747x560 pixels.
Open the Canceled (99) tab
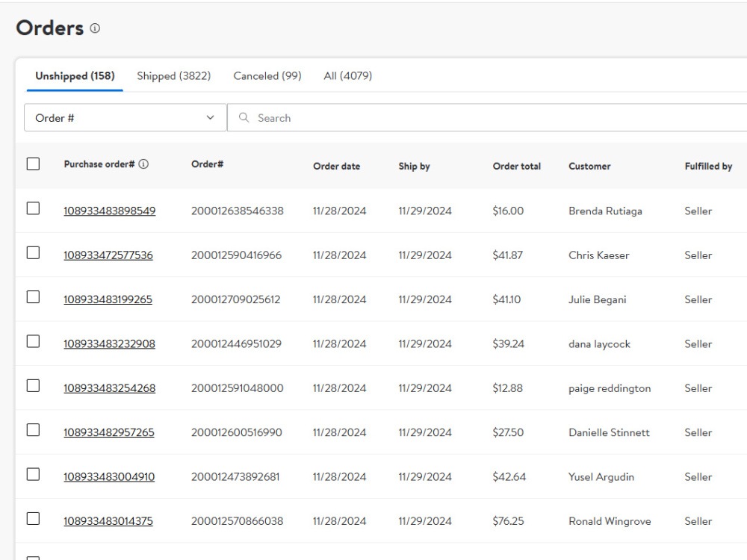[x=267, y=76]
